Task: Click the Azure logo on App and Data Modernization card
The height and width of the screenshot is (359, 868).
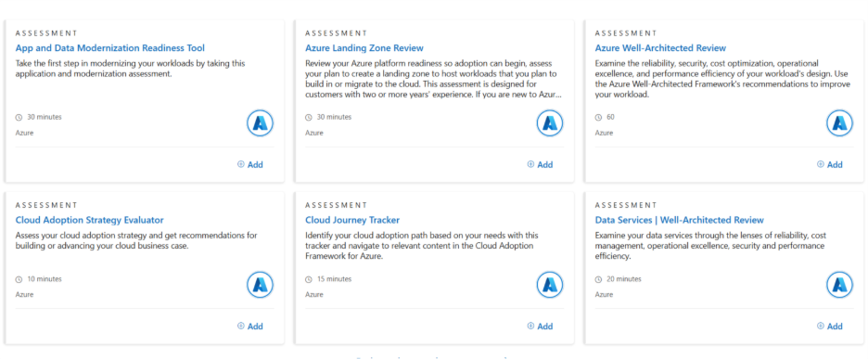Action: coord(261,123)
